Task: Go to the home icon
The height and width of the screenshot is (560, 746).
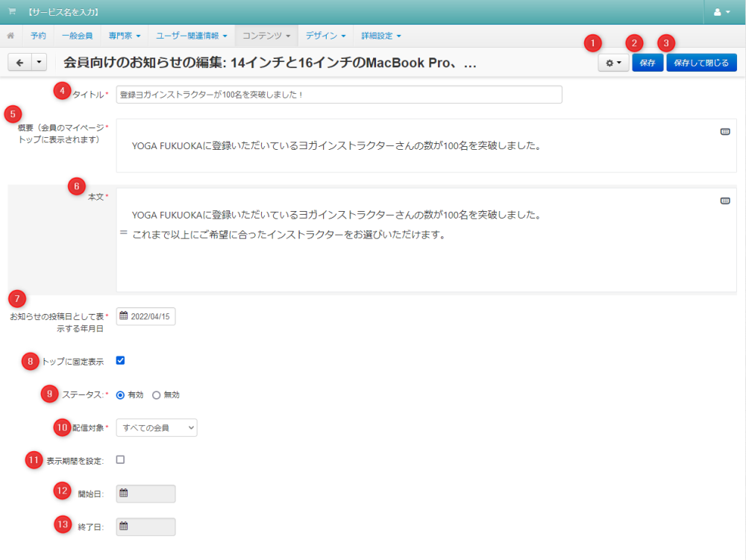Action: click(x=10, y=36)
